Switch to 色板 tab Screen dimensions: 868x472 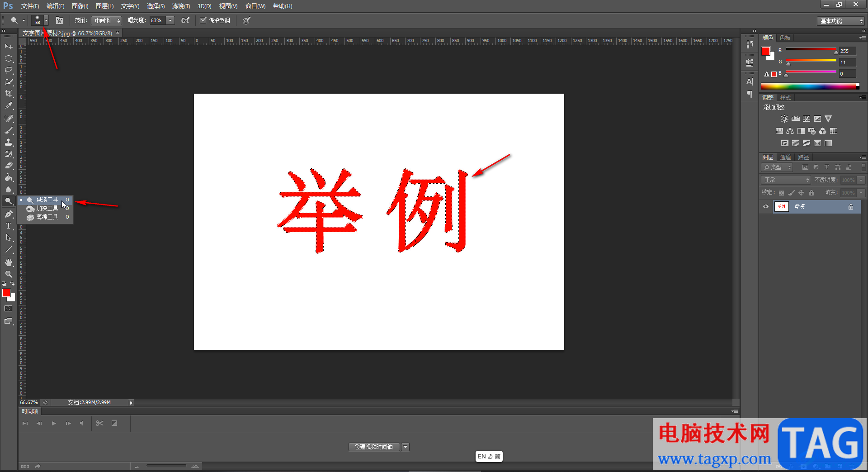pos(785,38)
